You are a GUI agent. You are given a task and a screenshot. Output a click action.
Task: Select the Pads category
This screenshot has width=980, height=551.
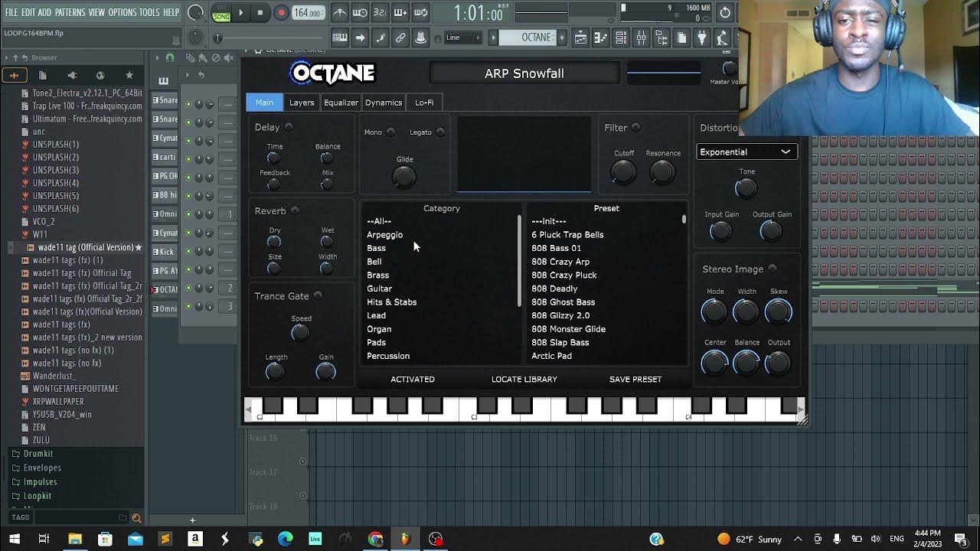coord(376,342)
